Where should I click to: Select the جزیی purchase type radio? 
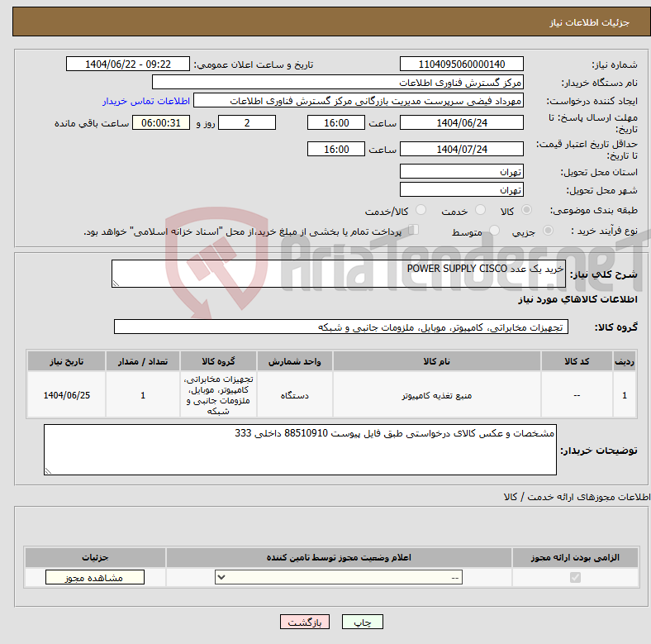pos(548,230)
